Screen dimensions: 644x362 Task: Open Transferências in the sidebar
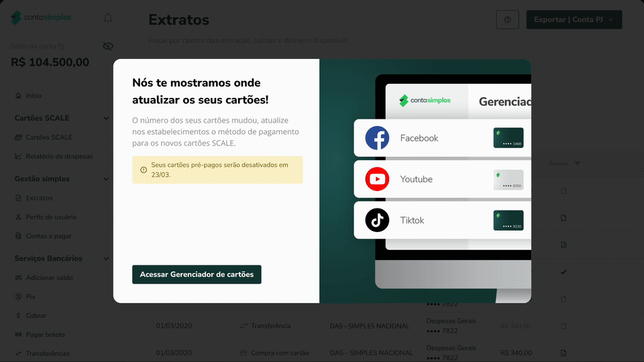pos(48,353)
